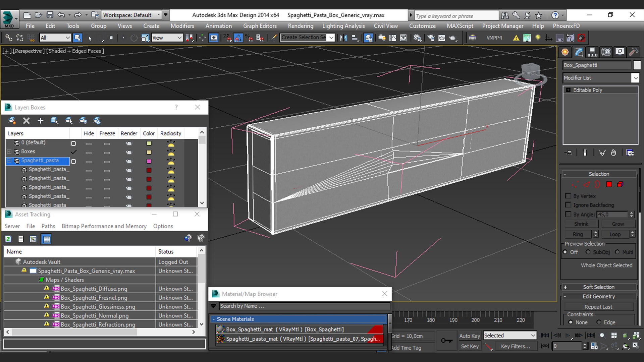Open the Graph Editors menu
The image size is (644, 362).
click(x=260, y=26)
